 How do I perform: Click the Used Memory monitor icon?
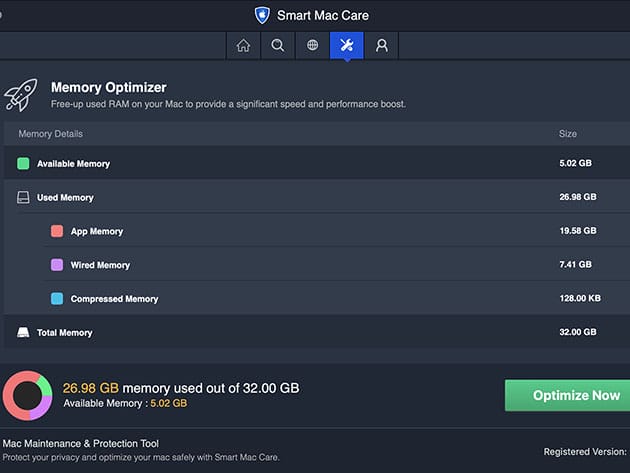coord(23,198)
